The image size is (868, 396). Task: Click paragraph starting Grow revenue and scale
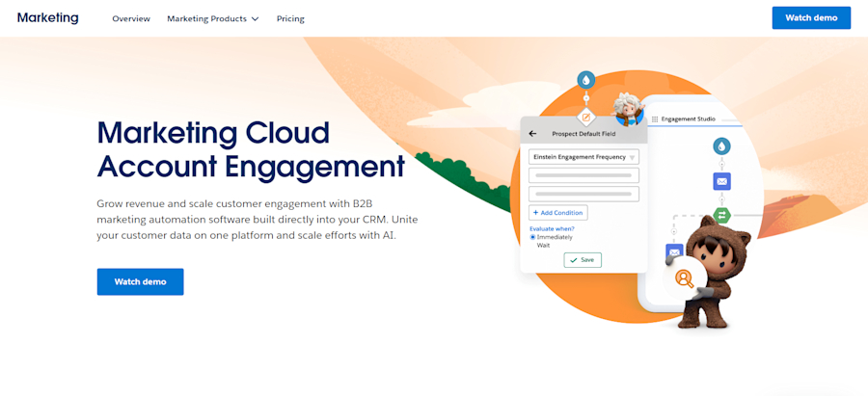tap(258, 219)
